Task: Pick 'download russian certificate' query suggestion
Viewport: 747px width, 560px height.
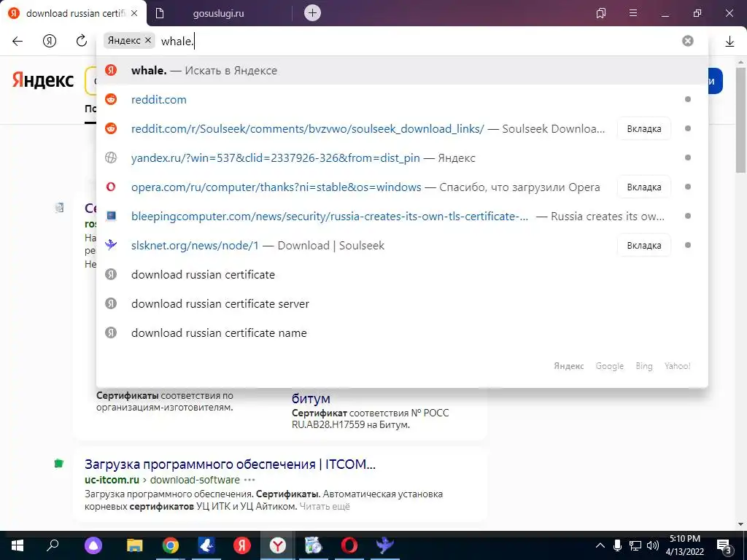Action: coord(402,275)
